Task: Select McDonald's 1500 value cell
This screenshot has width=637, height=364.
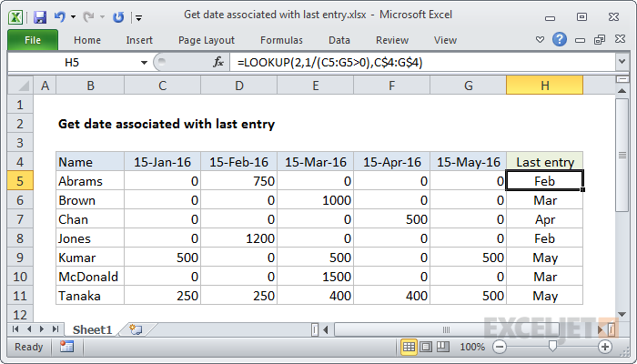Action: pos(316,277)
